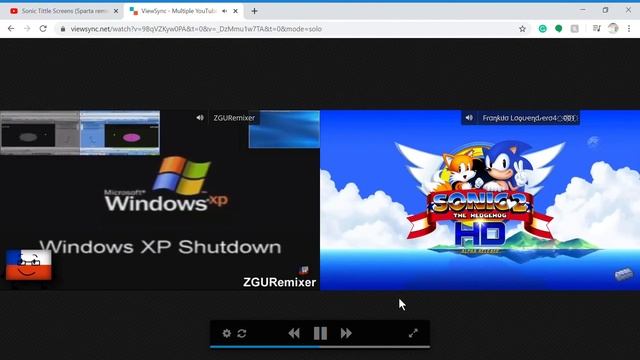
Task: View site security lock info
Action: 63,29
